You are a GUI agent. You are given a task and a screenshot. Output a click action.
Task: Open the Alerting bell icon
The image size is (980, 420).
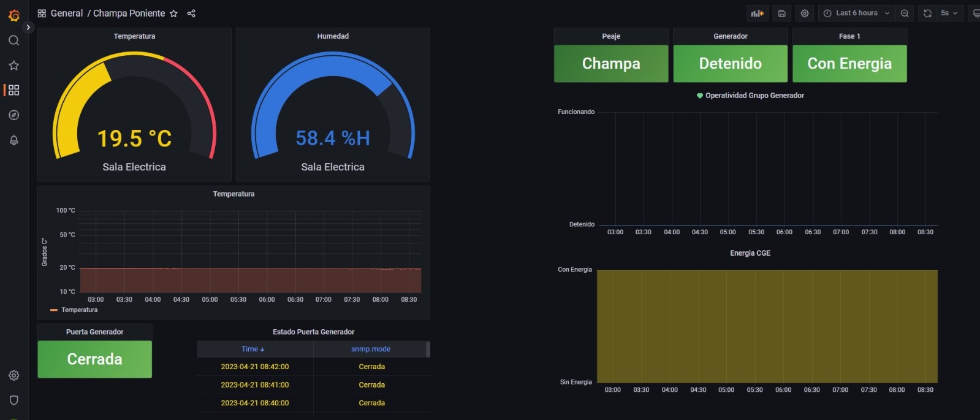point(13,140)
